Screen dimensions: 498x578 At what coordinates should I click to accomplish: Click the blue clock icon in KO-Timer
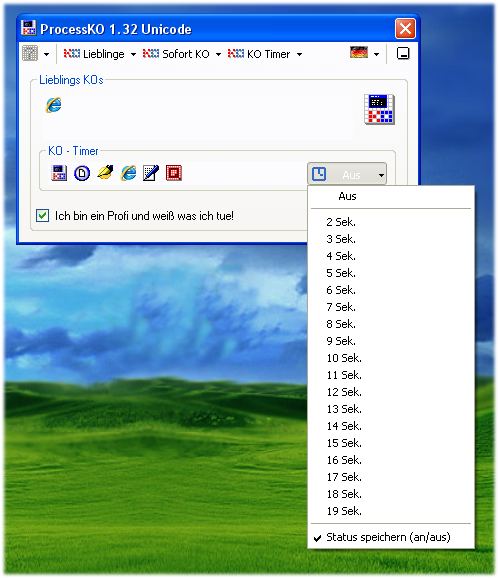tap(82, 173)
